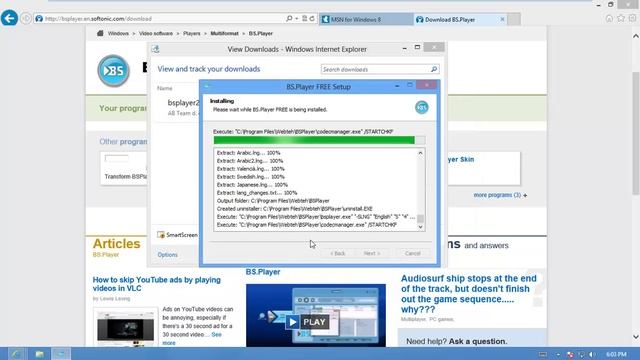Click the BS.Player round logo on the page

[113, 71]
